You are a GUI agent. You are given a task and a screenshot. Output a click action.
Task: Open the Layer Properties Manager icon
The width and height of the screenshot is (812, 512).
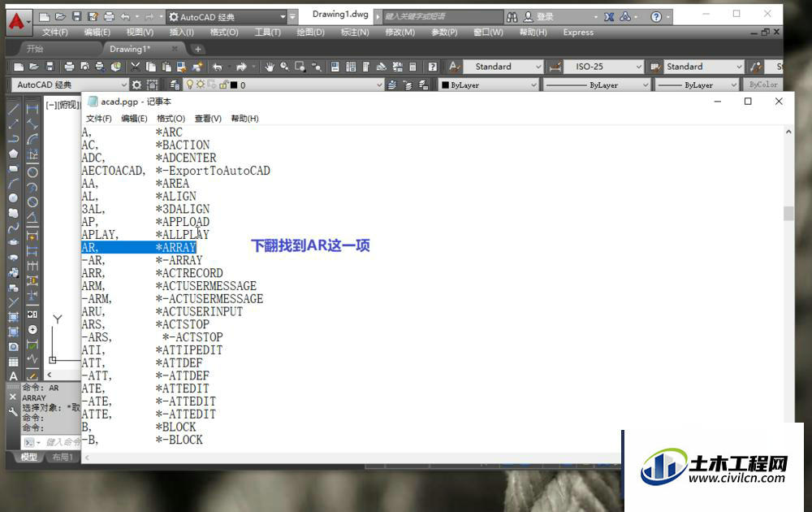[175, 85]
